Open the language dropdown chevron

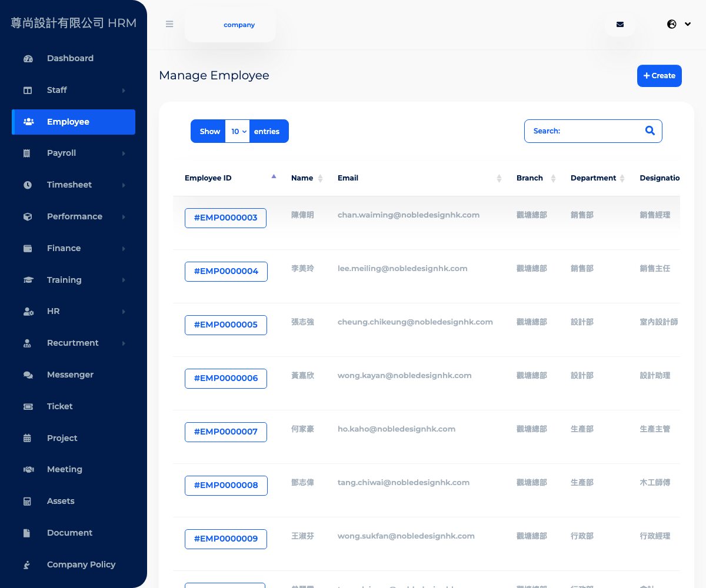pos(688,25)
